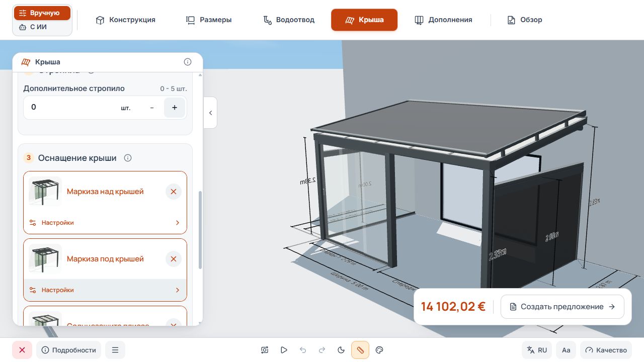Decrease additional rafter count with minus
The height and width of the screenshot is (362, 644).
(152, 108)
